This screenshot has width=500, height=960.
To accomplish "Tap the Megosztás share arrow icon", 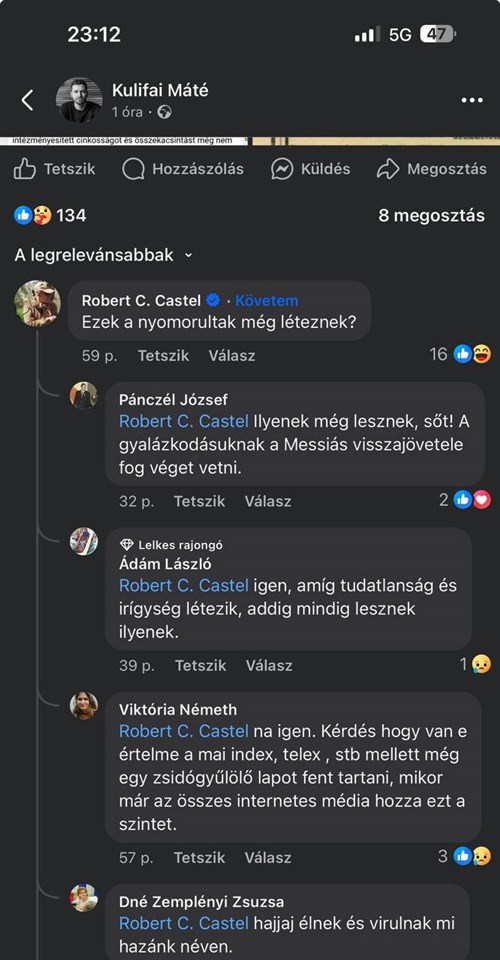I will 388,169.
